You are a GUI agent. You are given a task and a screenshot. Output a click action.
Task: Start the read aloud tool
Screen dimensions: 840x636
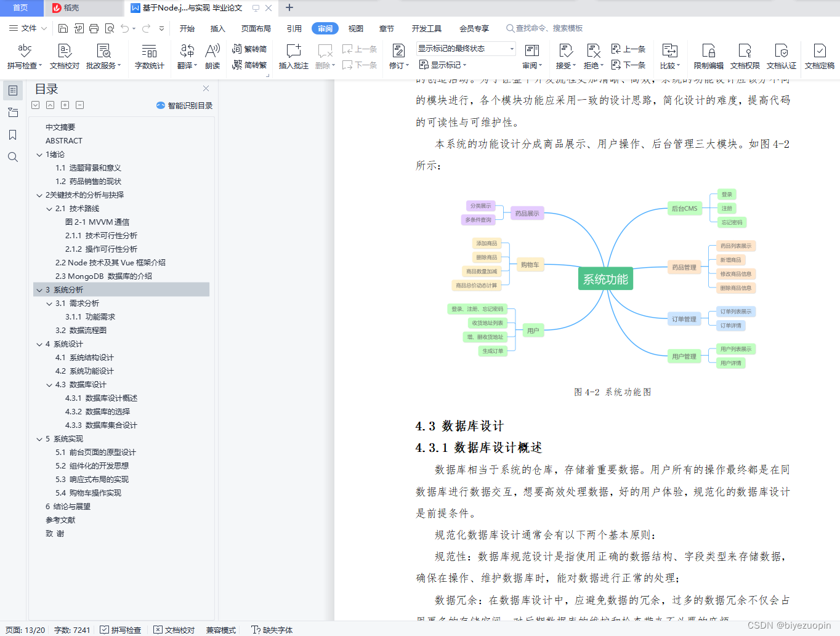click(x=212, y=56)
